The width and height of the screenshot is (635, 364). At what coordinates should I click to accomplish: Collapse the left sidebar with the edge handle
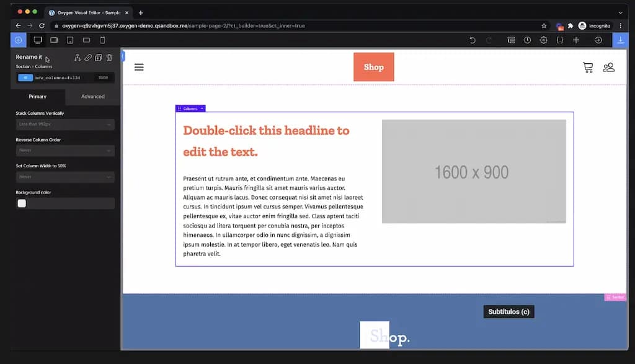click(123, 56)
